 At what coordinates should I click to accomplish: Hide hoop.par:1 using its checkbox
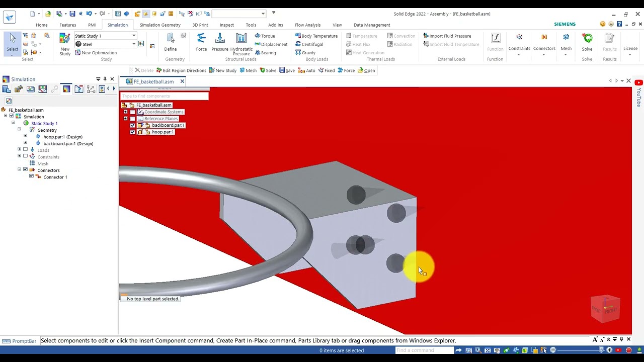click(x=132, y=132)
